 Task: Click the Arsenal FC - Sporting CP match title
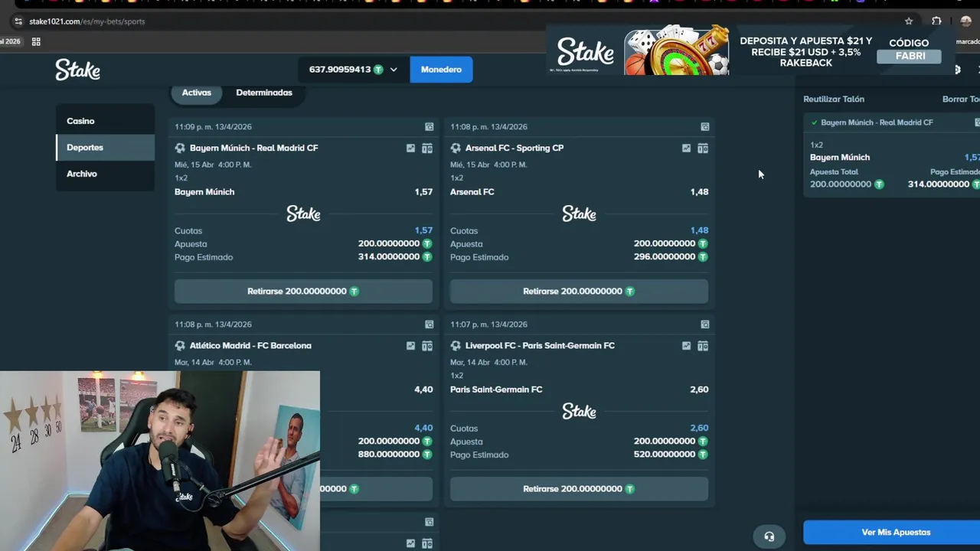(x=514, y=148)
